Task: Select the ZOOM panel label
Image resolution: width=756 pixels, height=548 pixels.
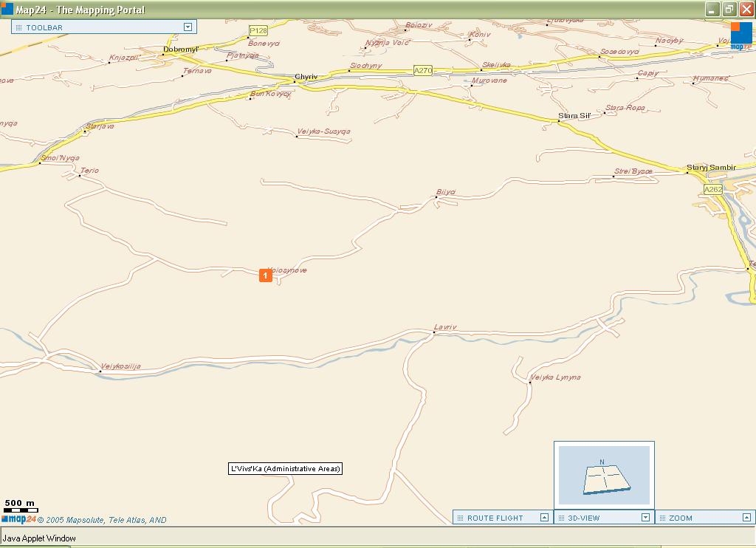Action: [x=680, y=518]
